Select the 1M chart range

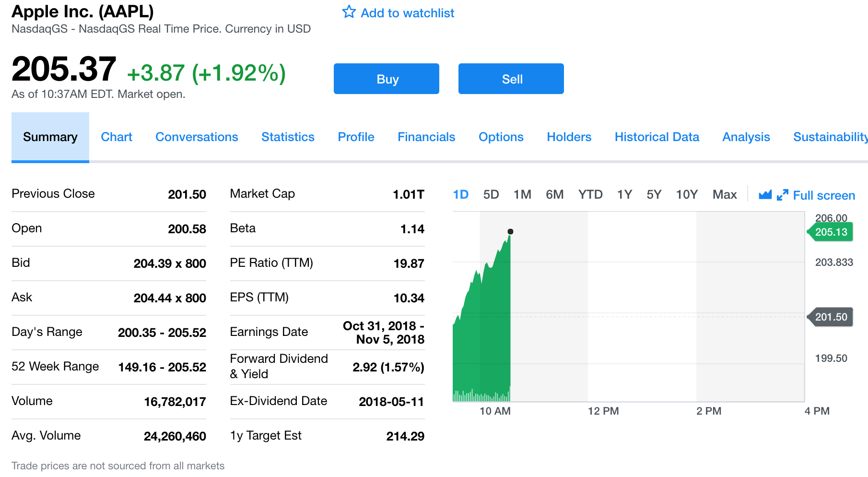coord(522,194)
